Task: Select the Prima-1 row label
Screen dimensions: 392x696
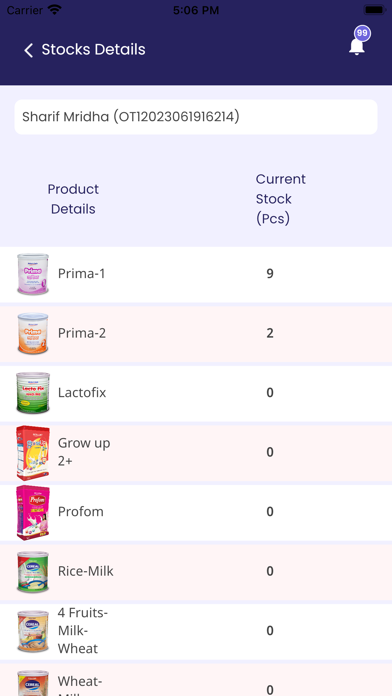Action: click(82, 273)
